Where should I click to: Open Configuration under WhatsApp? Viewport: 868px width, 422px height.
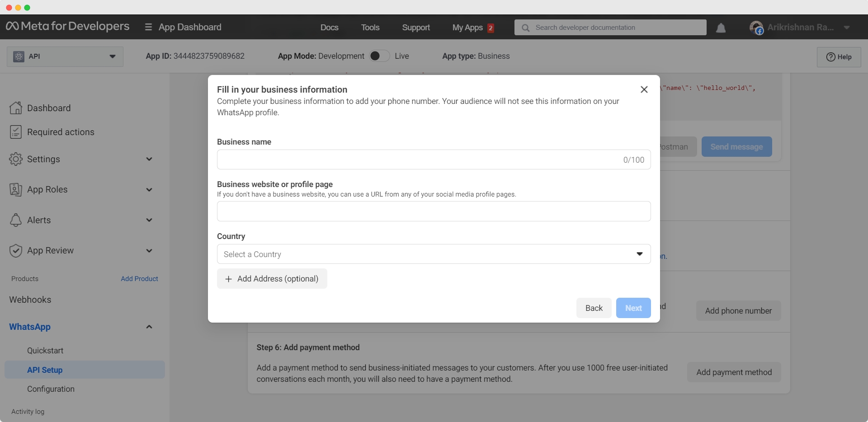[x=51, y=389]
